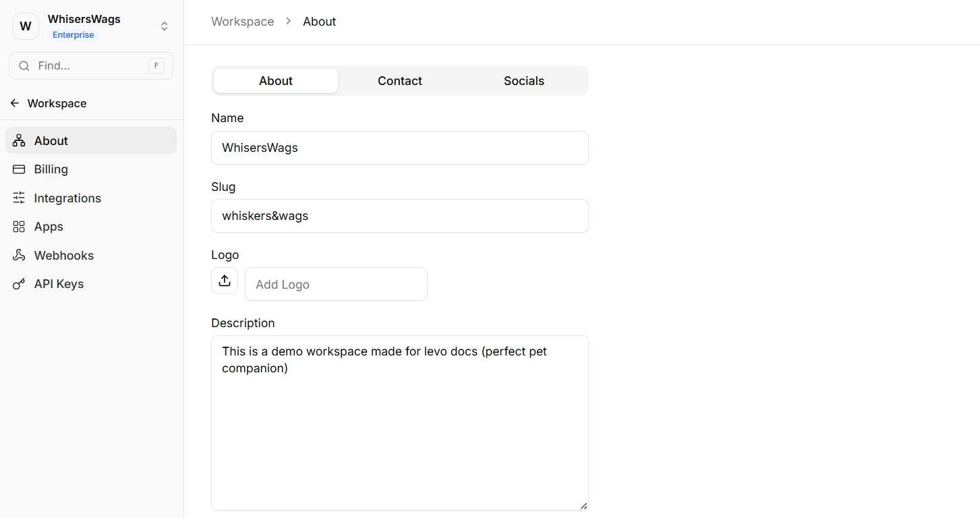Screen dimensions: 980x518
Task: Select the About tab
Action: pos(276,81)
